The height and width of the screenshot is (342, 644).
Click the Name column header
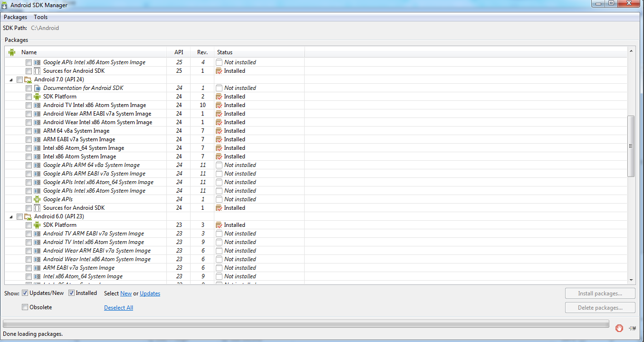click(x=86, y=52)
